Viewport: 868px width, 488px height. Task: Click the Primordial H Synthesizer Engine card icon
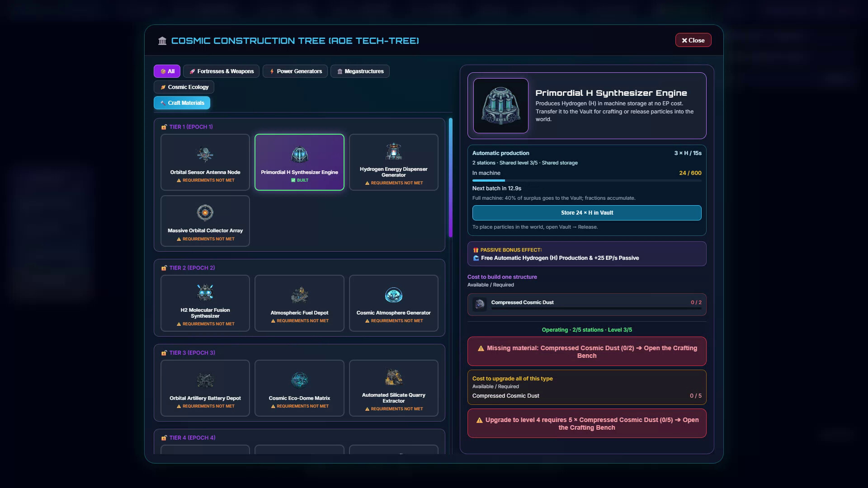(x=299, y=155)
